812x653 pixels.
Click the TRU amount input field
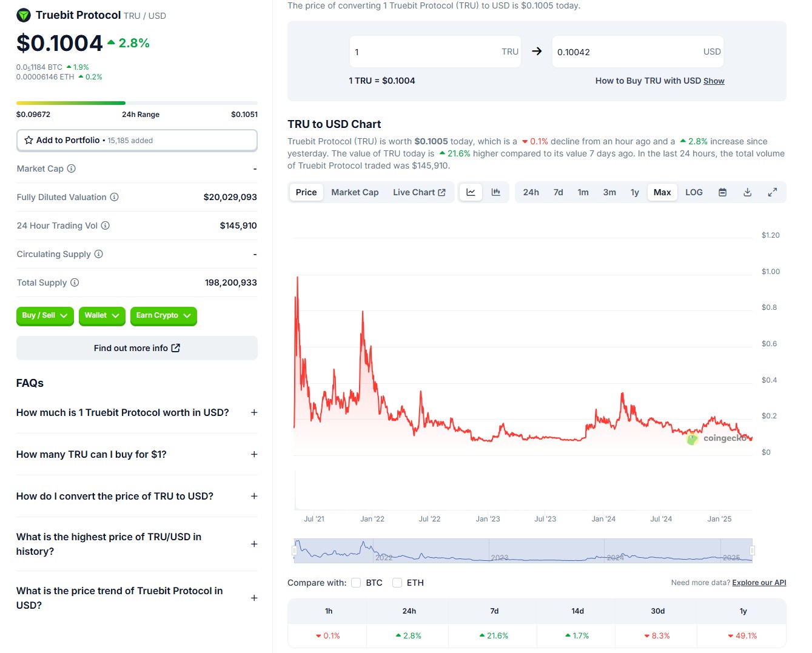[424, 52]
